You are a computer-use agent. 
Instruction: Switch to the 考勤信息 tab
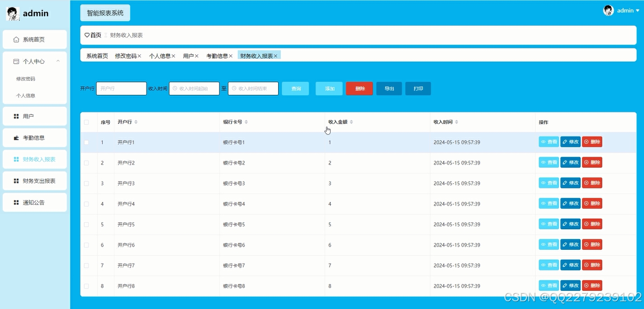point(217,56)
